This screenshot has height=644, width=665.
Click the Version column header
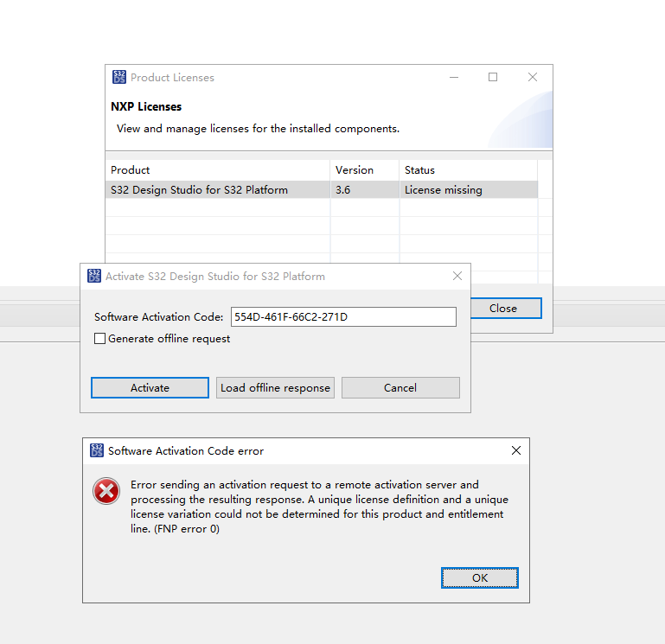365,170
